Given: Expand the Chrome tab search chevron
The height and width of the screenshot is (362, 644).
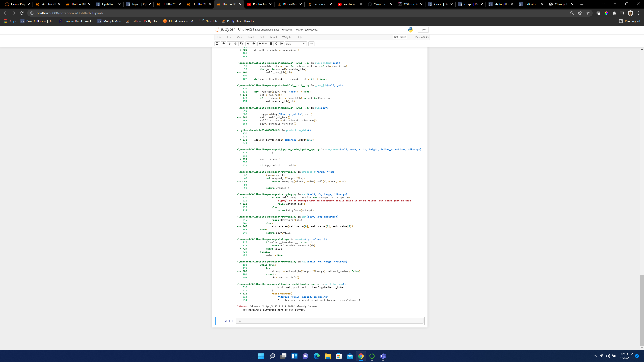Looking at the screenshot, I should (x=604, y=4).
